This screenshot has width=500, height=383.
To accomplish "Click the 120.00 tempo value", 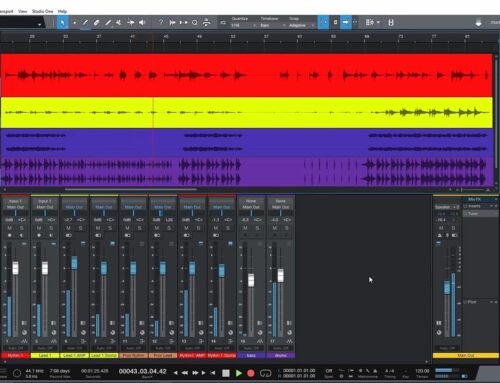I will [x=422, y=371].
